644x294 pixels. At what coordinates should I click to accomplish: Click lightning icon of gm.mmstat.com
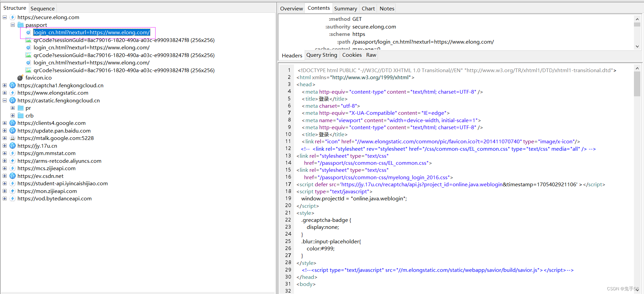tap(13, 153)
